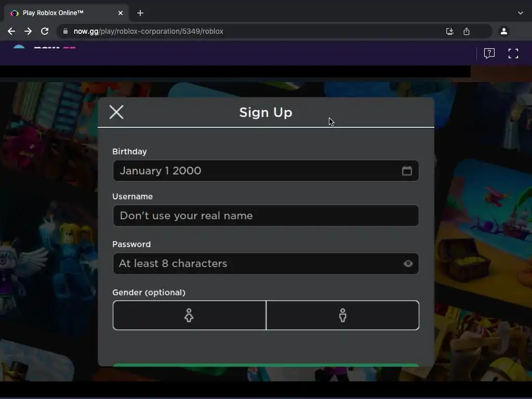Click the Gender (optional) label

pyautogui.click(x=149, y=292)
